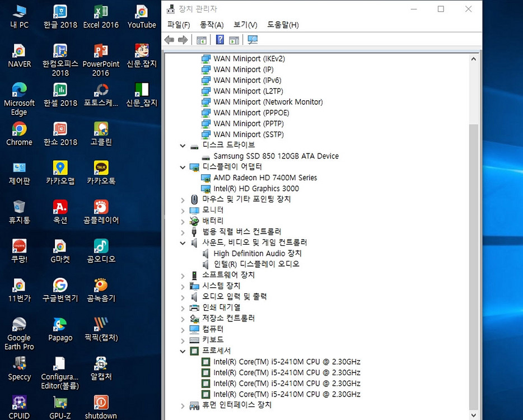Select the YouTube desktop shortcut
This screenshot has height=420, width=523.
142,17
